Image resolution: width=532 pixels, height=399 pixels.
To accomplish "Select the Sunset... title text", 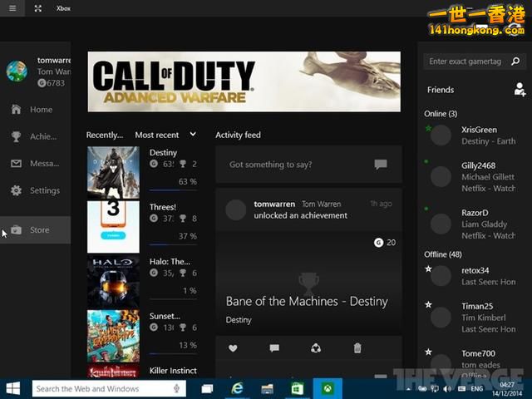I will click(165, 316).
